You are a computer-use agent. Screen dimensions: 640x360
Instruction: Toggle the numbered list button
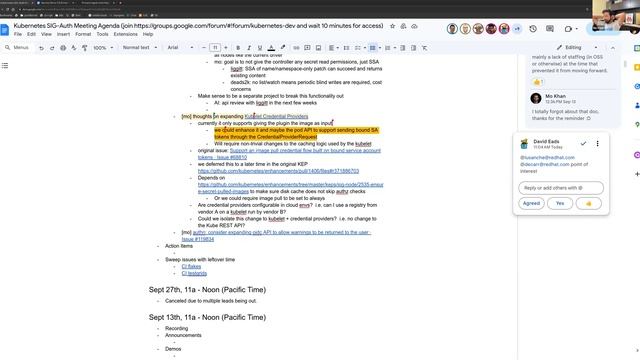(x=387, y=48)
